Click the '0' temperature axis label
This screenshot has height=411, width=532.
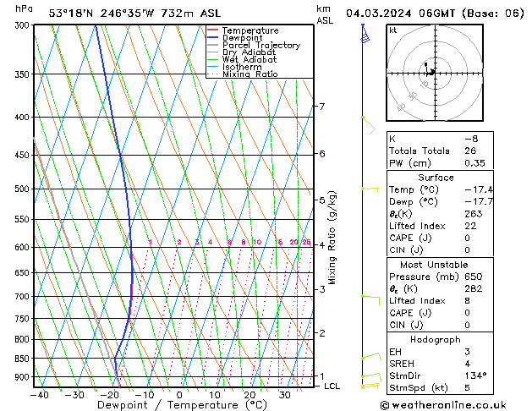(179, 395)
